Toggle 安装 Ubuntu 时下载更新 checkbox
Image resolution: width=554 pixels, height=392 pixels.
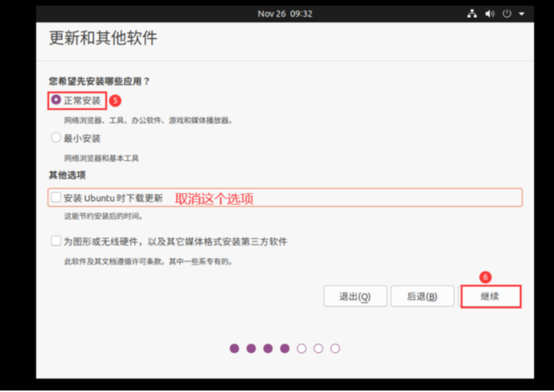tap(56, 197)
